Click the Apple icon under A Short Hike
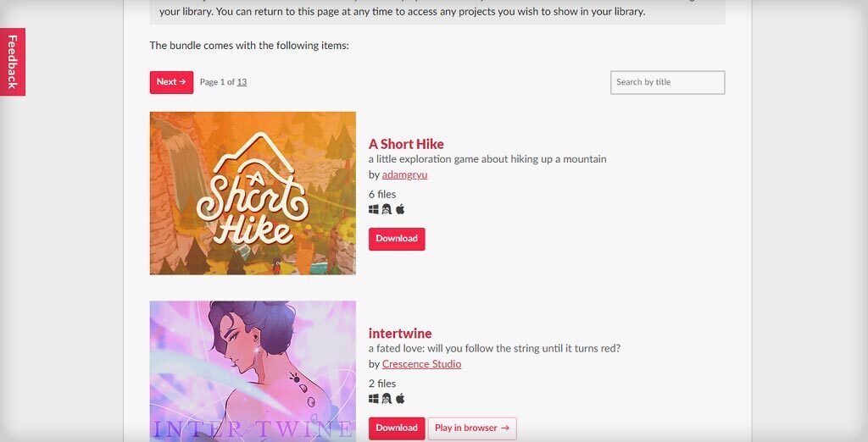Screen dimensions: 868x442 click(400, 209)
